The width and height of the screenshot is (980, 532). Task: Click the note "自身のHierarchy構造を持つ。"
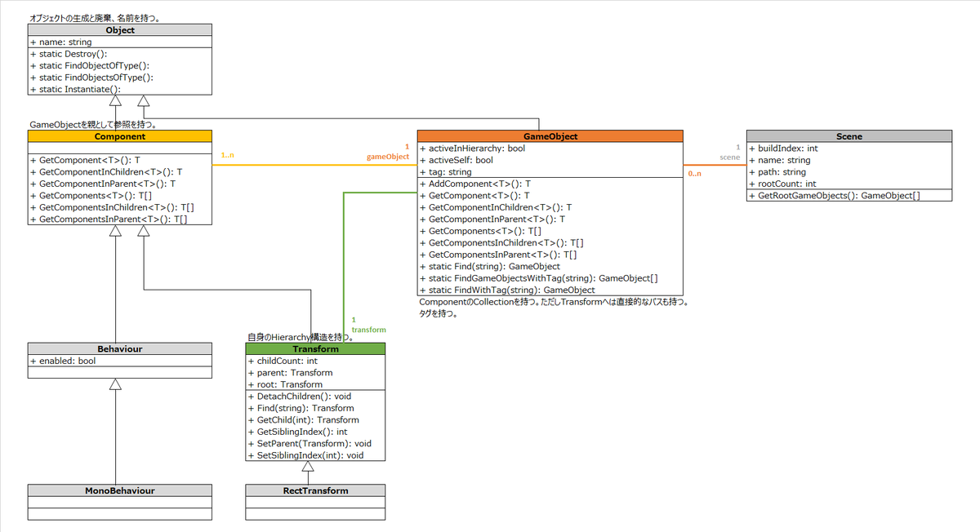[x=301, y=337]
